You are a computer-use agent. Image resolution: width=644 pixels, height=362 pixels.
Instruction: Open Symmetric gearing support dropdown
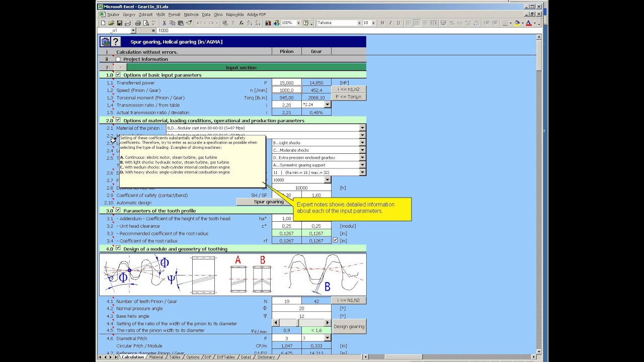(362, 165)
